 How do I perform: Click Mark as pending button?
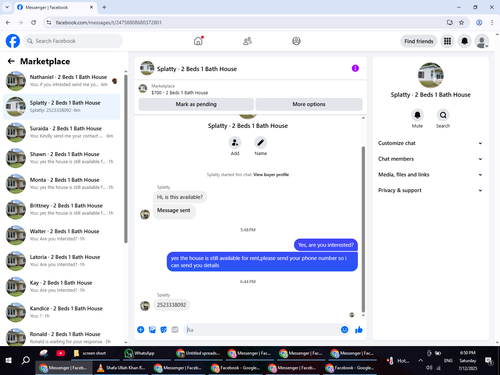[196, 104]
